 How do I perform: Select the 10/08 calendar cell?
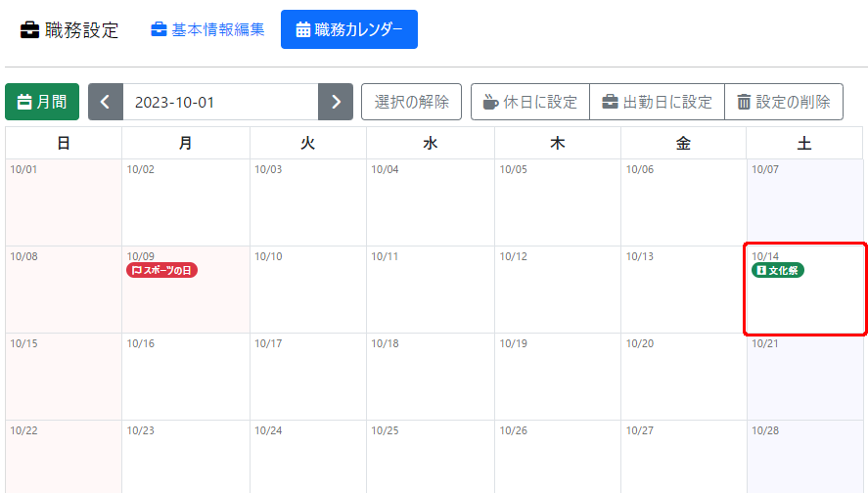click(64, 290)
